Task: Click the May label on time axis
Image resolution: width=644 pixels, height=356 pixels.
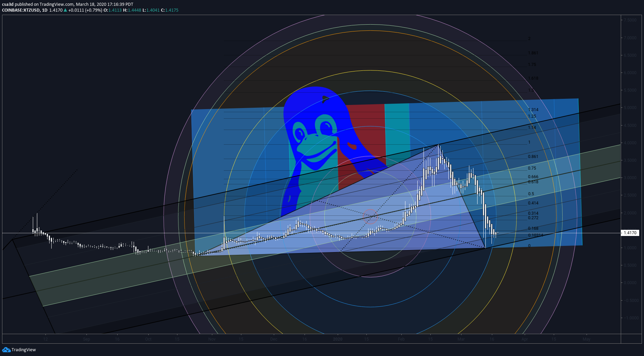Action: point(587,339)
